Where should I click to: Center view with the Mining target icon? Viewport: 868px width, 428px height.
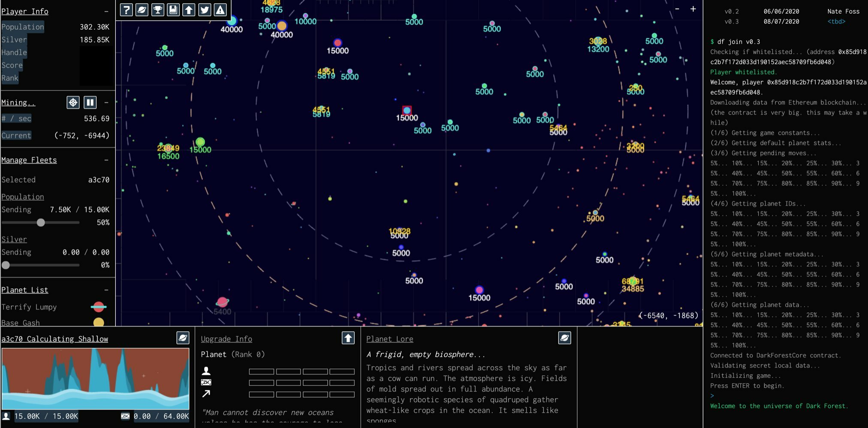click(73, 102)
